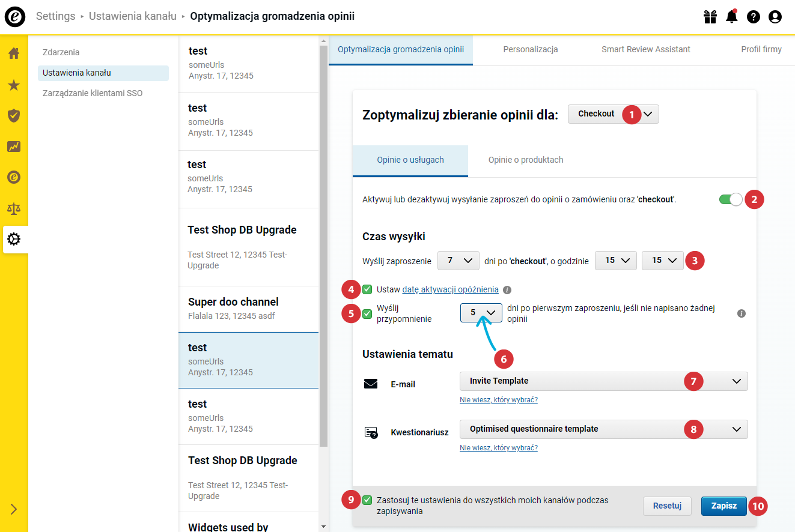Toggle the checkout invitation sending switch
Image resolution: width=795 pixels, height=532 pixels.
tap(731, 199)
